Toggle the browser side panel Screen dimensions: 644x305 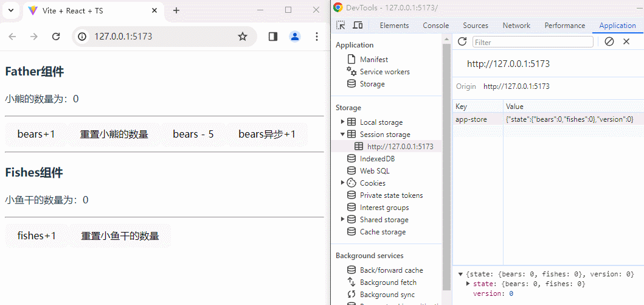pos(272,37)
